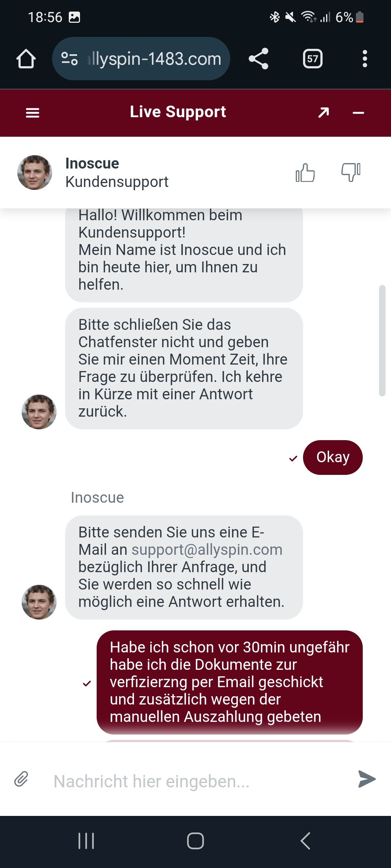Rate agent Inoscue with thumbs down
The width and height of the screenshot is (391, 868).
[351, 172]
